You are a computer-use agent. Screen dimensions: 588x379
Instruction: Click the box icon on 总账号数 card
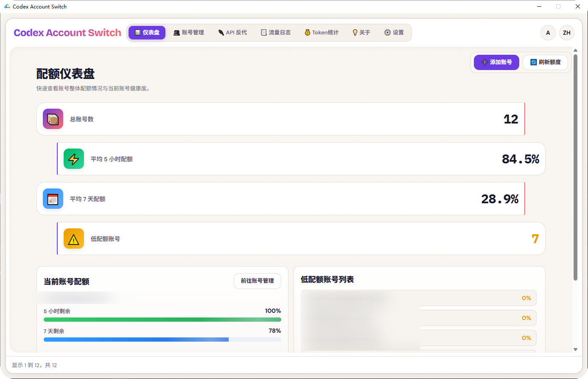53,119
